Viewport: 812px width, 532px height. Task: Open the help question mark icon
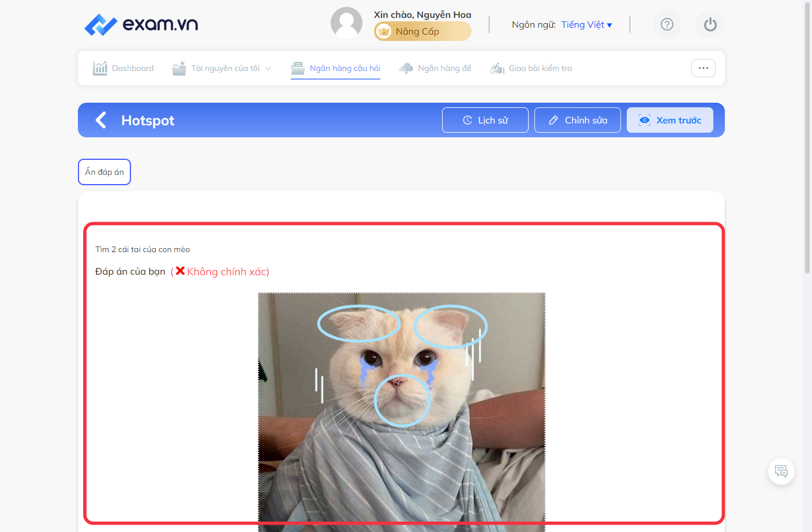(667, 24)
